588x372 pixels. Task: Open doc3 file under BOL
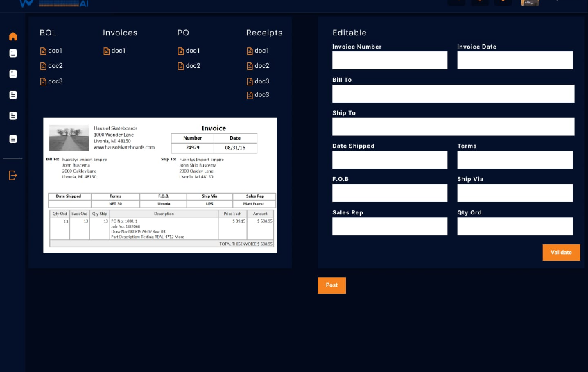[51, 81]
